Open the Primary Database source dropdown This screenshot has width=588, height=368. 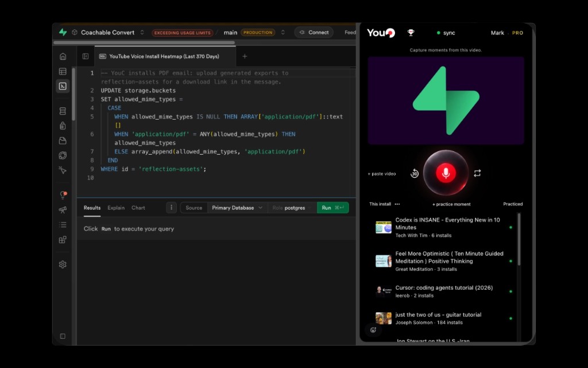pyautogui.click(x=237, y=208)
